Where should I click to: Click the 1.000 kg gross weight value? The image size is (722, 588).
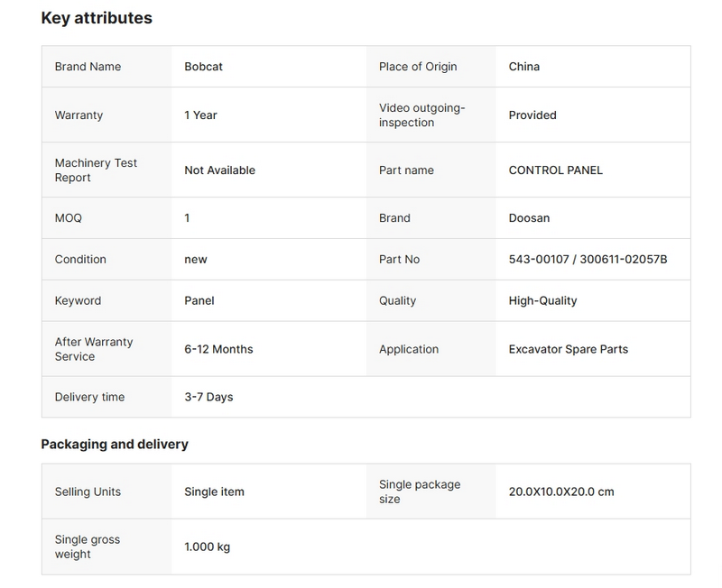[x=208, y=547]
